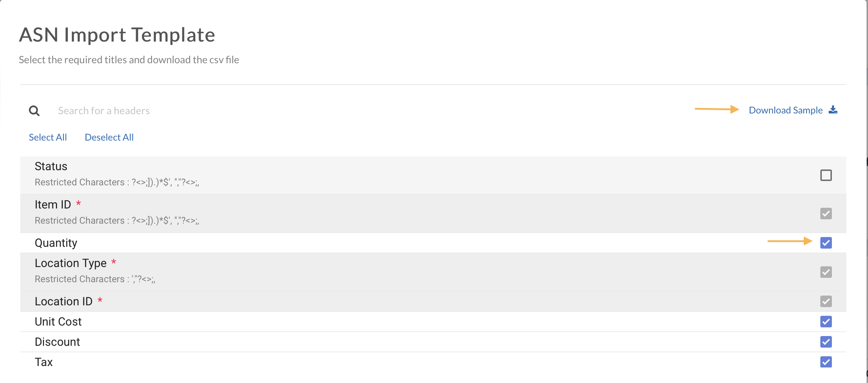Select the Status header row label

pyautogui.click(x=51, y=166)
